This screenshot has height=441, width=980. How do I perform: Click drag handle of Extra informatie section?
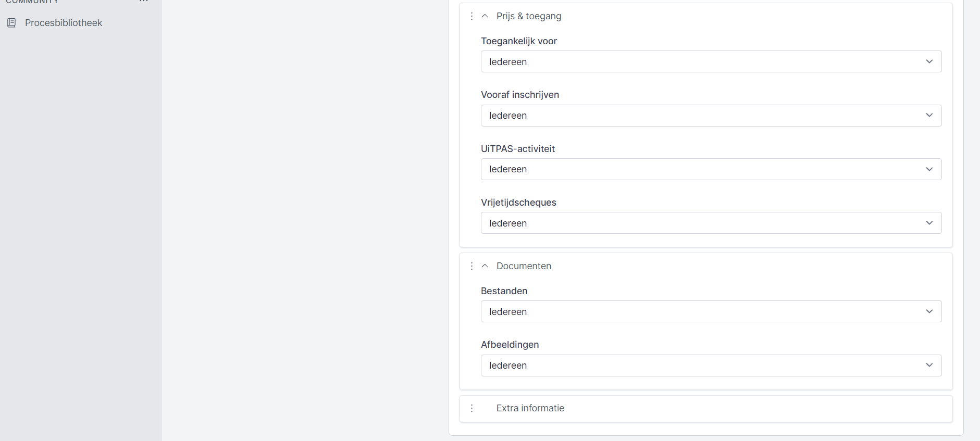pyautogui.click(x=472, y=408)
